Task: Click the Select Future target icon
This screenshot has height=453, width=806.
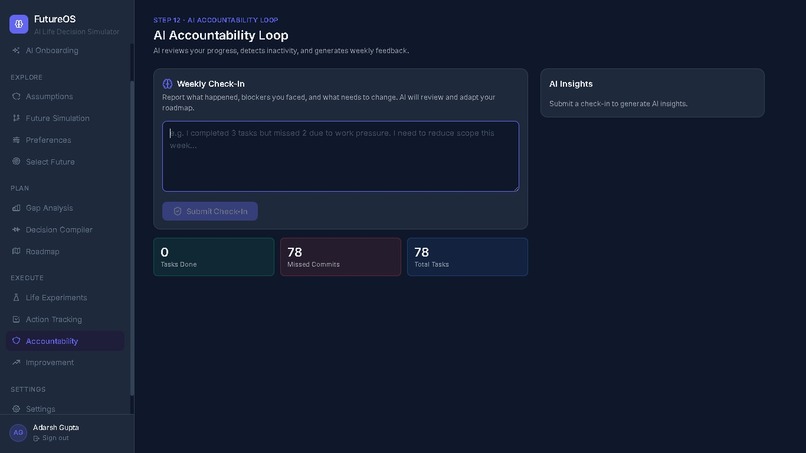Action: [x=16, y=161]
